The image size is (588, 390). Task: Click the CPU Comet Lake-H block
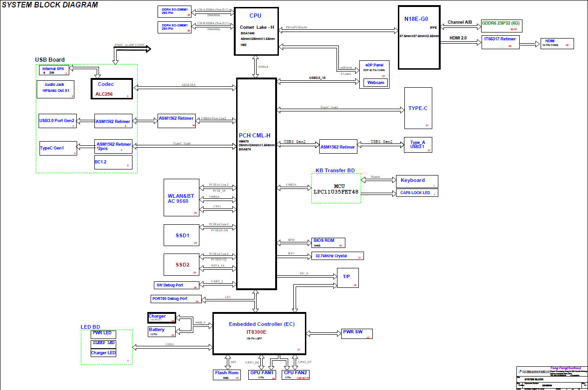256,31
